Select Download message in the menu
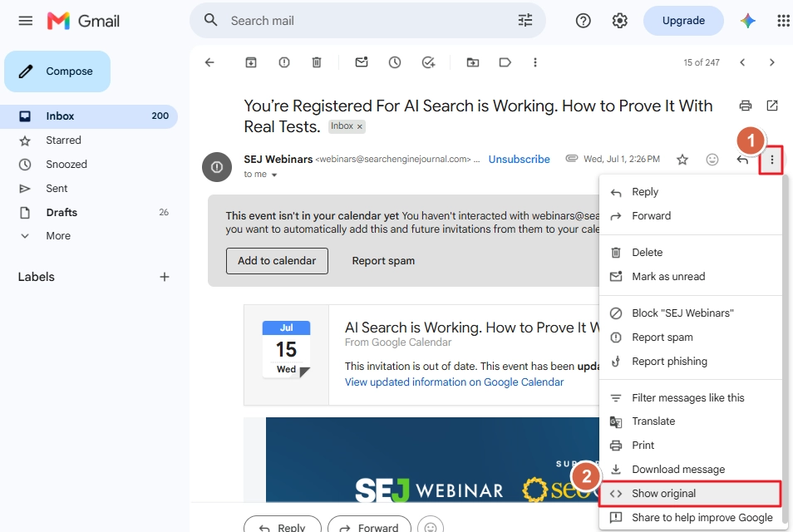Screen dimensions: 793x532 (x=690, y=470)
